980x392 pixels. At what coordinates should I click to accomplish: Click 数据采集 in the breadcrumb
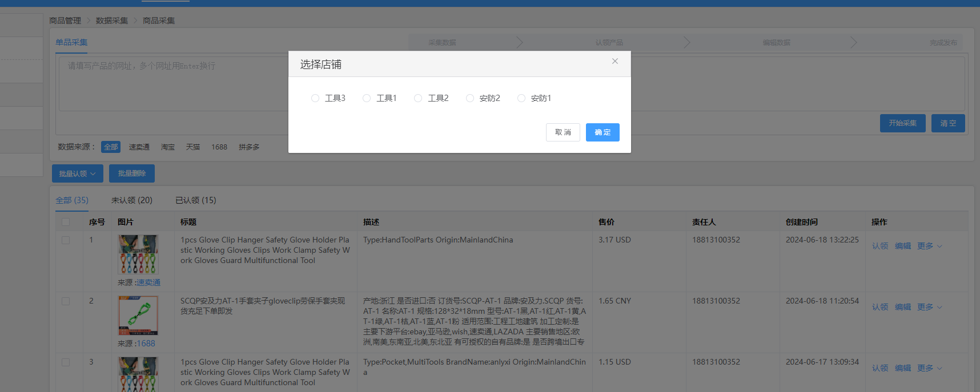pyautogui.click(x=112, y=21)
